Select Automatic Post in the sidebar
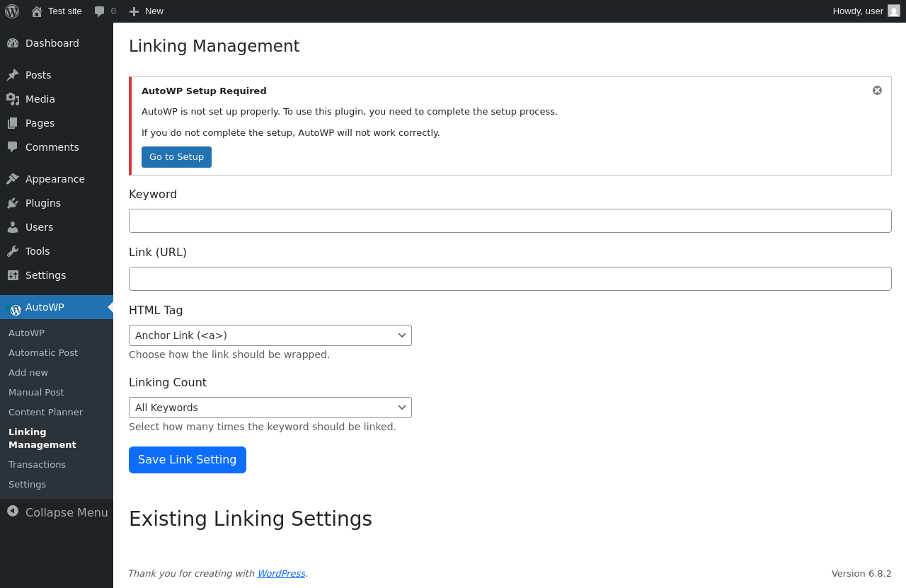906x588 pixels. (43, 353)
